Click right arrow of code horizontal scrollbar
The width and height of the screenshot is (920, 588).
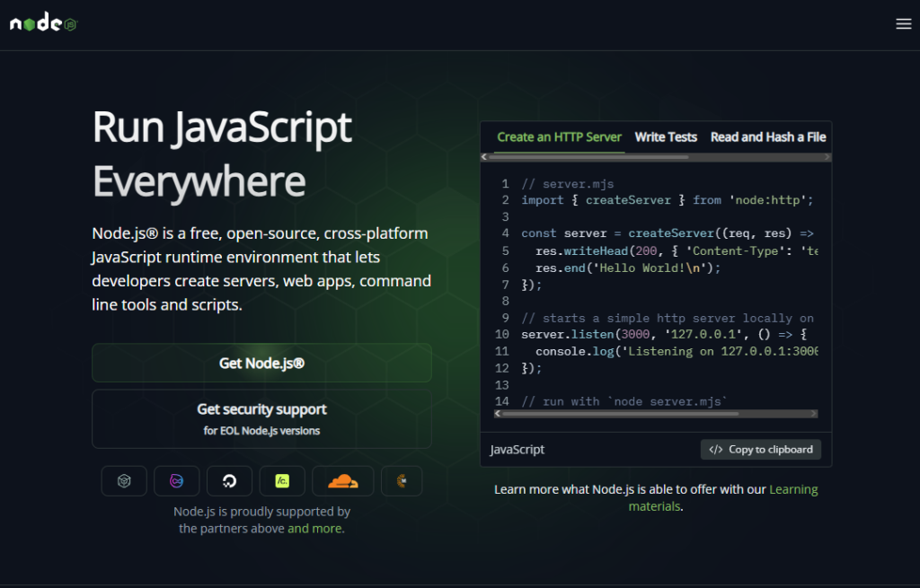[x=813, y=414]
